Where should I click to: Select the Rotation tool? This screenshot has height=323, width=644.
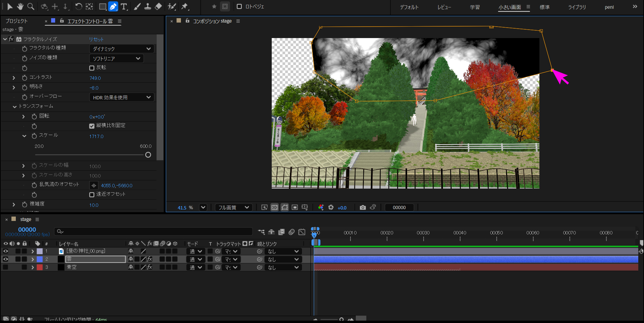pos(78,6)
